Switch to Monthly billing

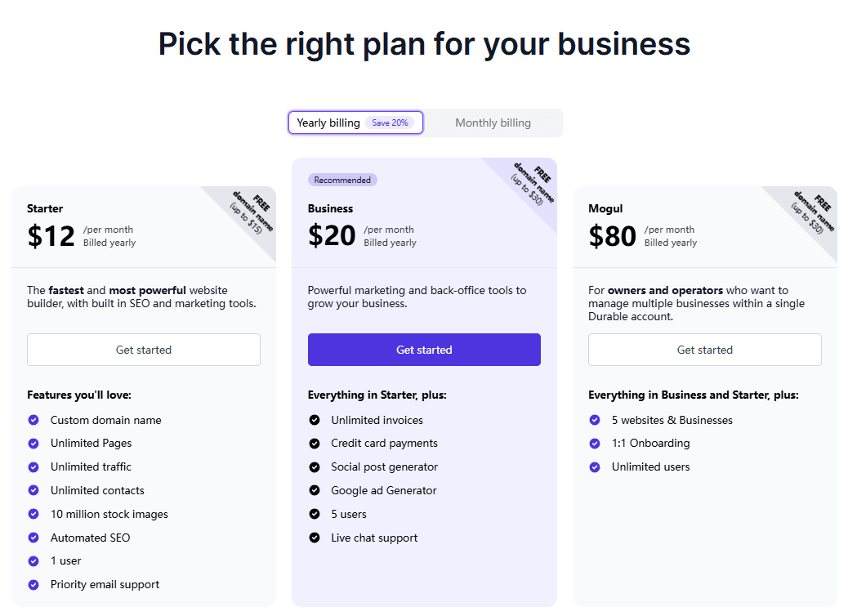tap(493, 123)
